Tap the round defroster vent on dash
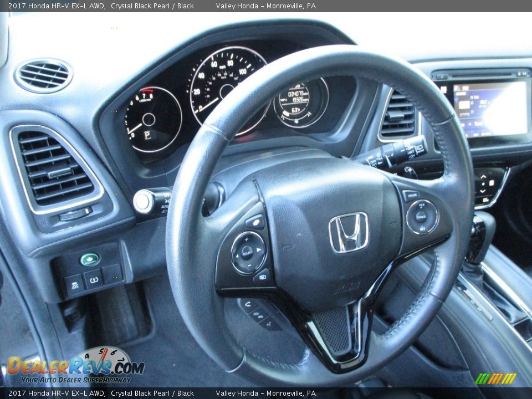Image resolution: width=532 pixels, height=399 pixels. pyautogui.click(x=43, y=75)
